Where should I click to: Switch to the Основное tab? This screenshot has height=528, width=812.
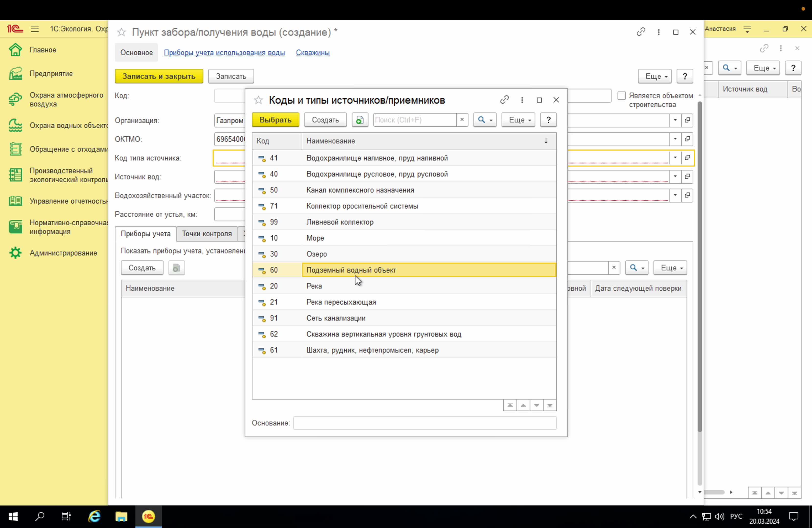pos(136,53)
